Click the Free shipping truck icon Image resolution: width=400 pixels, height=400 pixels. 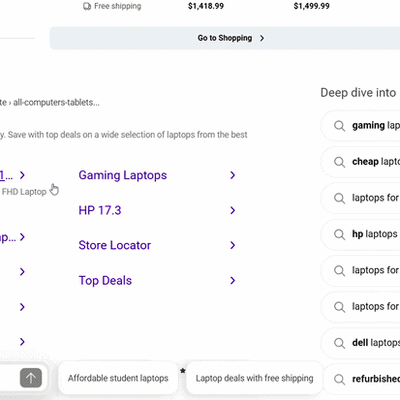click(87, 6)
